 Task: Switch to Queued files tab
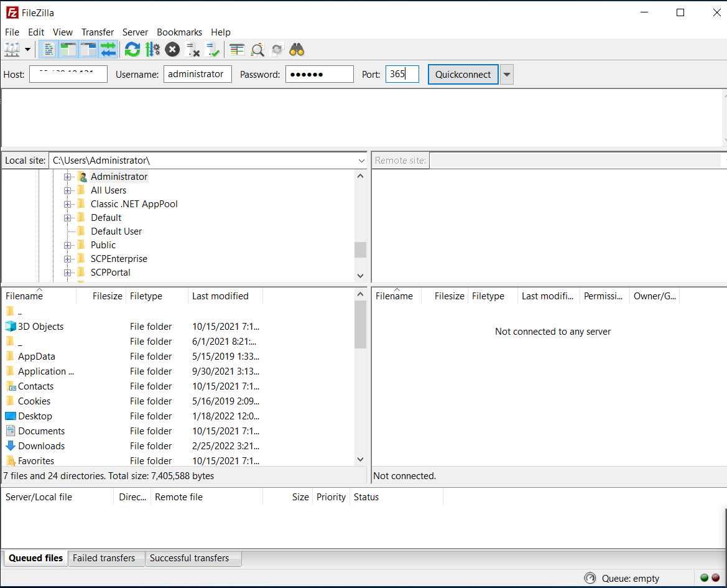(35, 558)
